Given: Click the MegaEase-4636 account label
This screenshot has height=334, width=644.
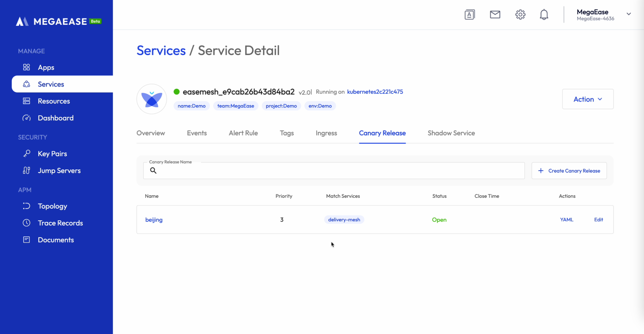Looking at the screenshot, I should tap(595, 19).
